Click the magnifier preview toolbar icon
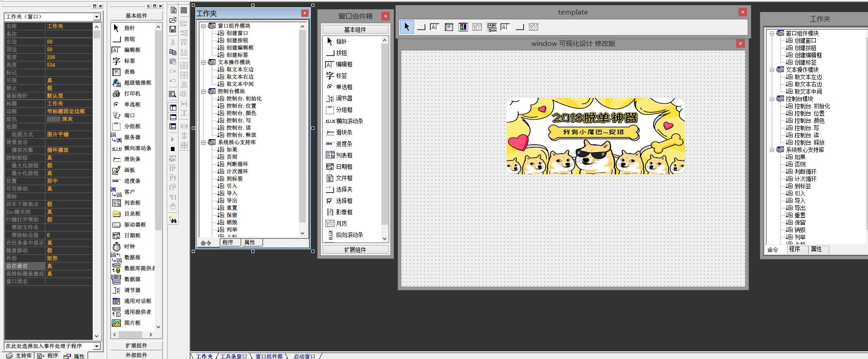This screenshot has width=868, height=359. click(x=173, y=94)
